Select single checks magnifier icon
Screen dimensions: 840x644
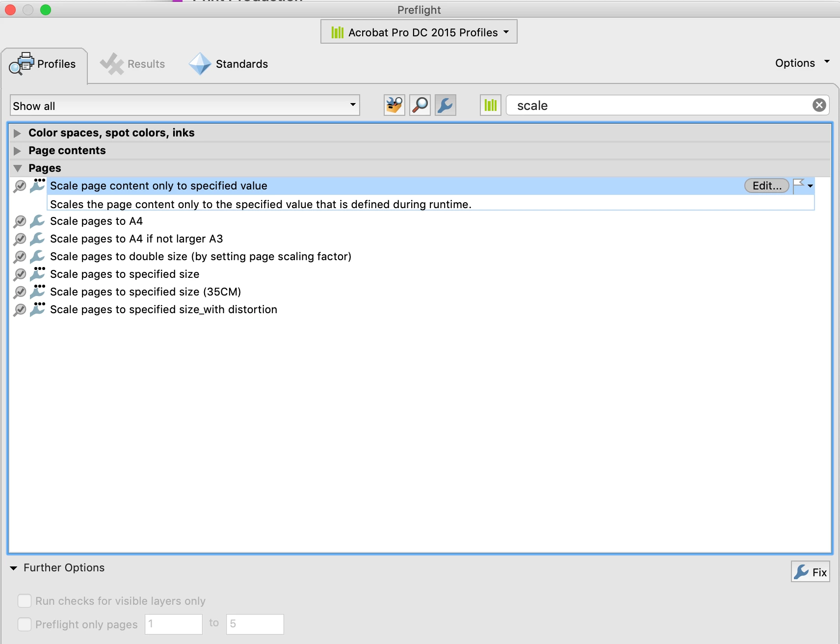point(420,105)
